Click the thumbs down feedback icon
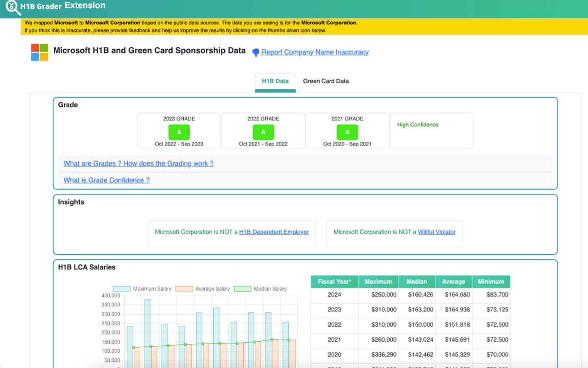The height and width of the screenshot is (368, 588). pyautogui.click(x=256, y=52)
